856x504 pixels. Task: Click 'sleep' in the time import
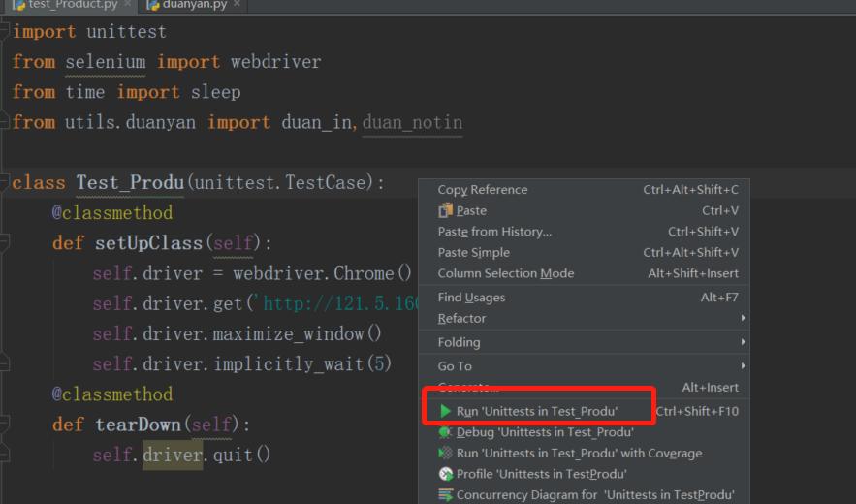click(215, 92)
